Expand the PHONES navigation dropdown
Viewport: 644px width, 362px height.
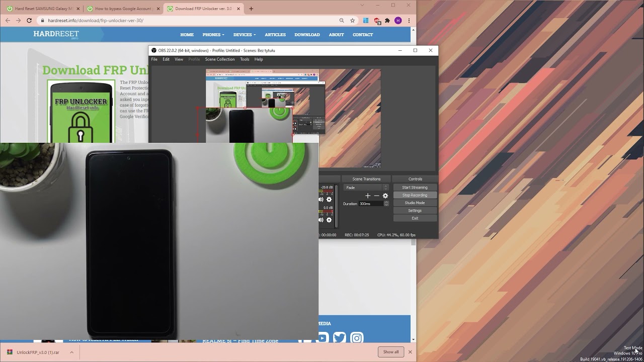(x=213, y=35)
